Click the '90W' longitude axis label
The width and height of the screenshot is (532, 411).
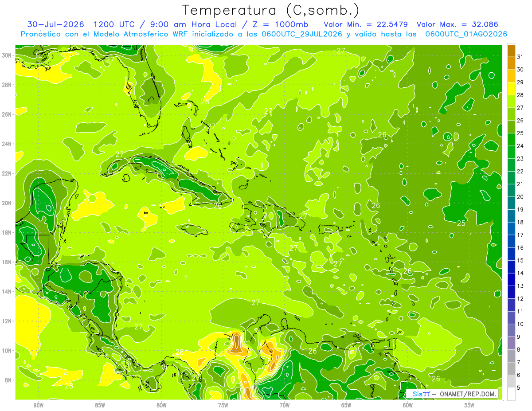click(x=38, y=405)
